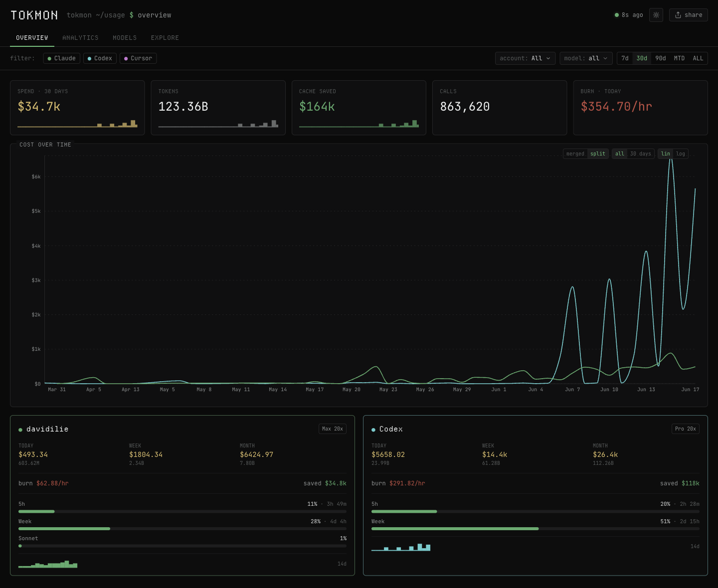Screen dimensions: 718x588
Task: Click the green dot beside davidilie
Action: (x=20, y=430)
